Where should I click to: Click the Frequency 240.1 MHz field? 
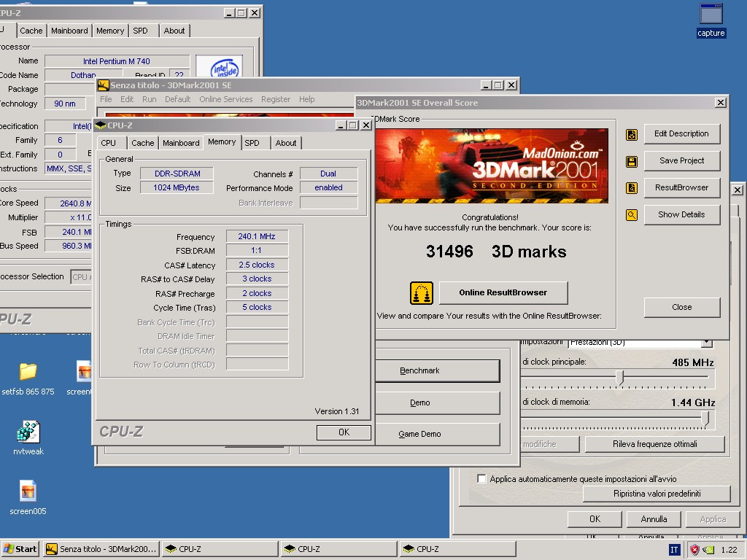257,237
